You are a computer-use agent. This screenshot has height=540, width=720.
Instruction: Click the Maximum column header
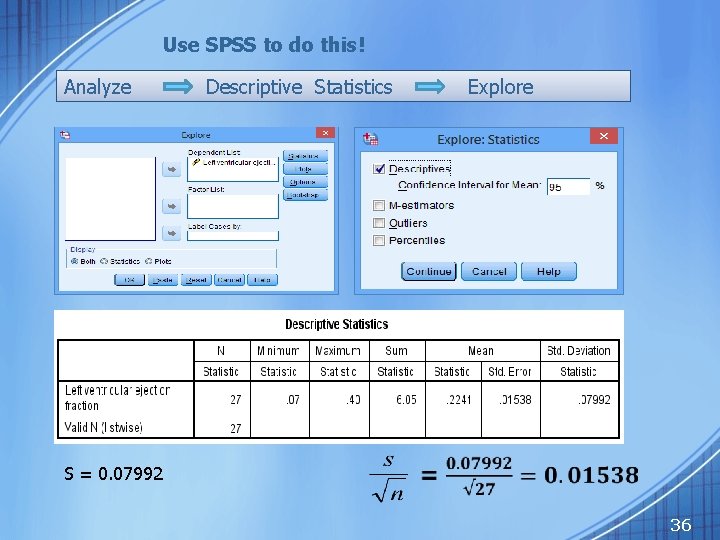tap(338, 351)
